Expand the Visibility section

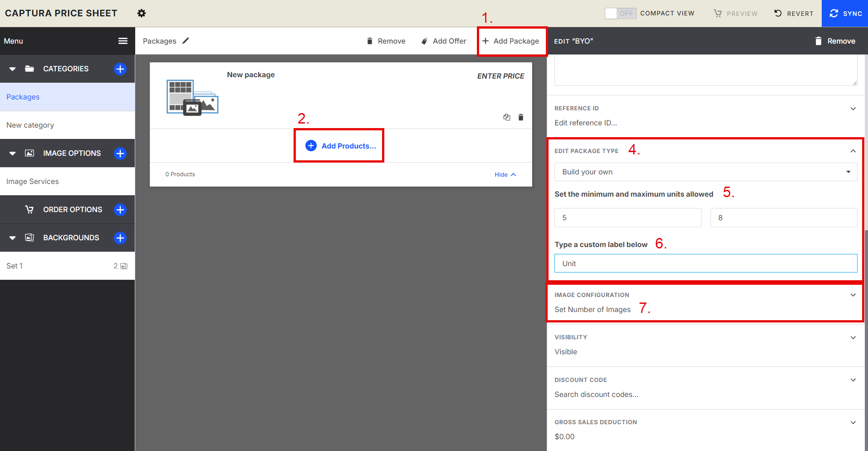853,337
